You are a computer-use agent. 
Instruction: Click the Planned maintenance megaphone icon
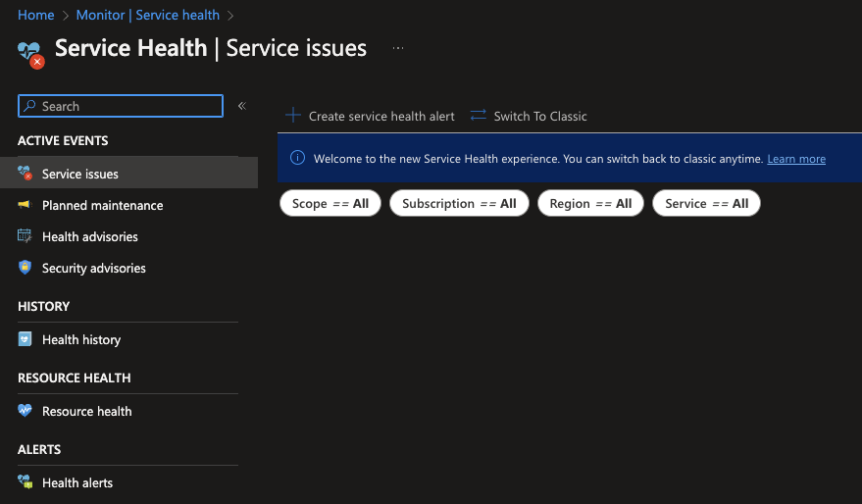[x=25, y=205]
